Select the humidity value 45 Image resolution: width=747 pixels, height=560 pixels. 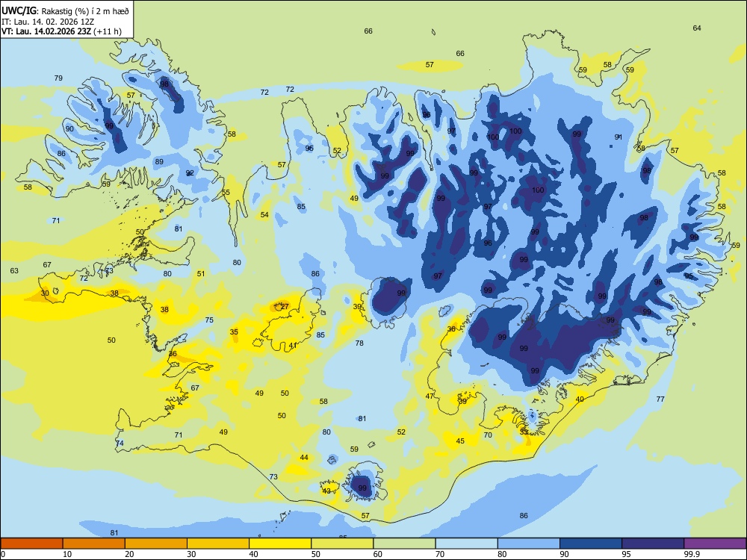pos(460,441)
